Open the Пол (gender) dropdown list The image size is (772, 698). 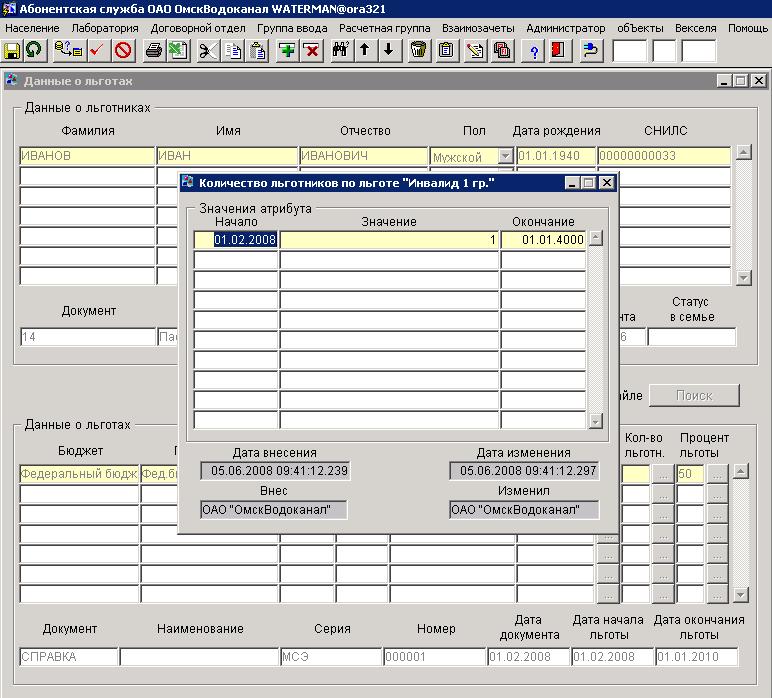[505, 156]
